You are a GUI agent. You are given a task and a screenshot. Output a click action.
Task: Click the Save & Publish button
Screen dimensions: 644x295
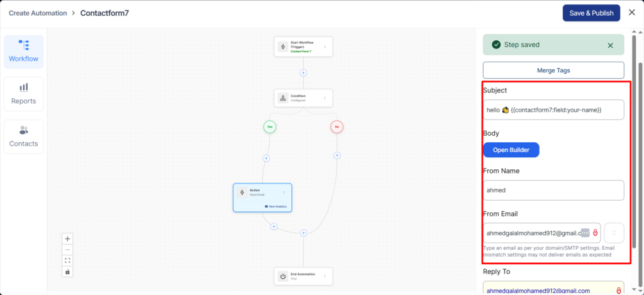pyautogui.click(x=591, y=13)
